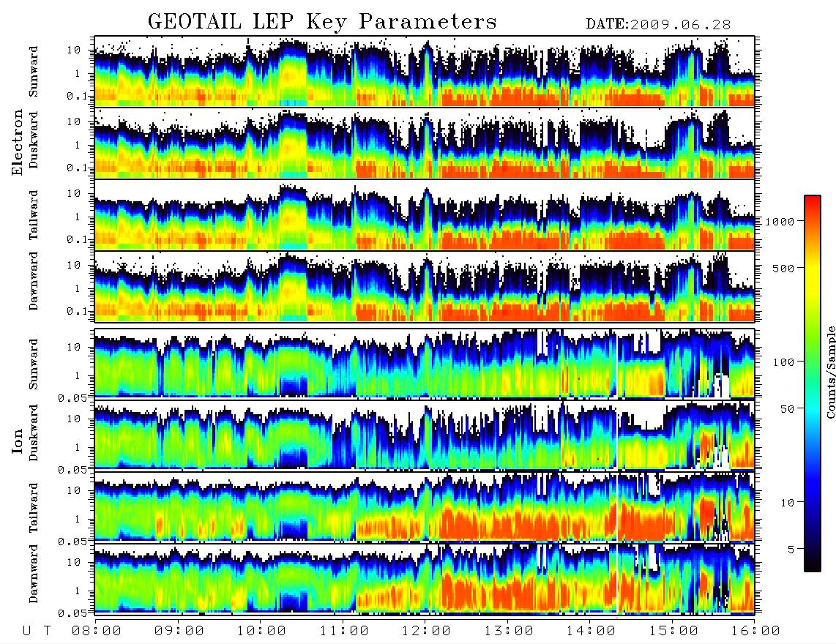The width and height of the screenshot is (836, 644).
Task: Click the 13:00 time tick label
Action: (x=509, y=631)
